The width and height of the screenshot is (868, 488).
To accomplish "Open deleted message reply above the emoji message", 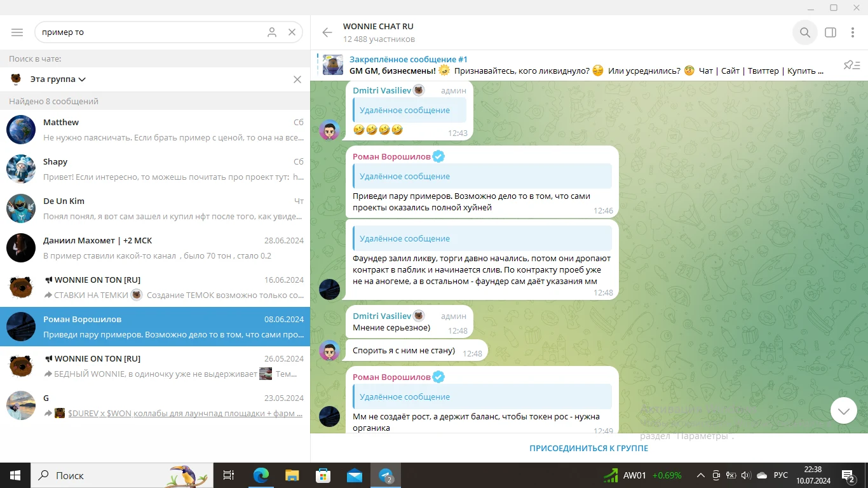I will [410, 110].
